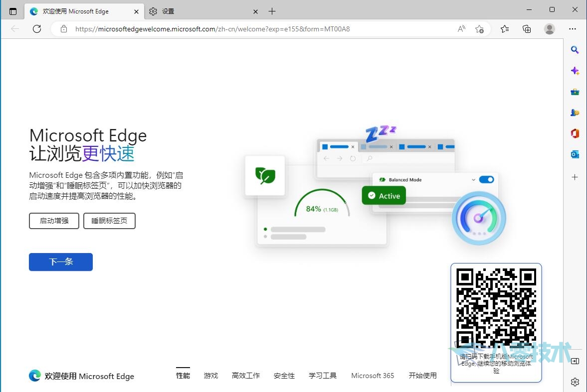Open the Favorites list
The width and height of the screenshot is (587, 392).
(505, 29)
